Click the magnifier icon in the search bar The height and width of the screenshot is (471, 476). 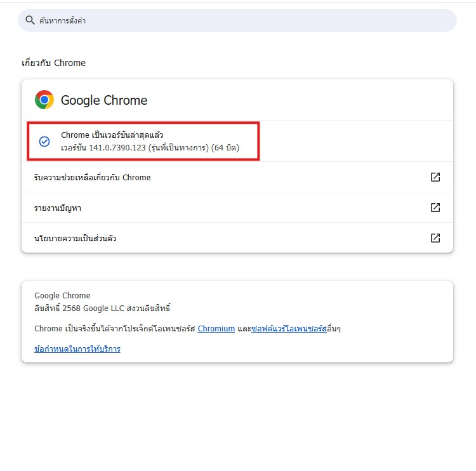(x=29, y=20)
